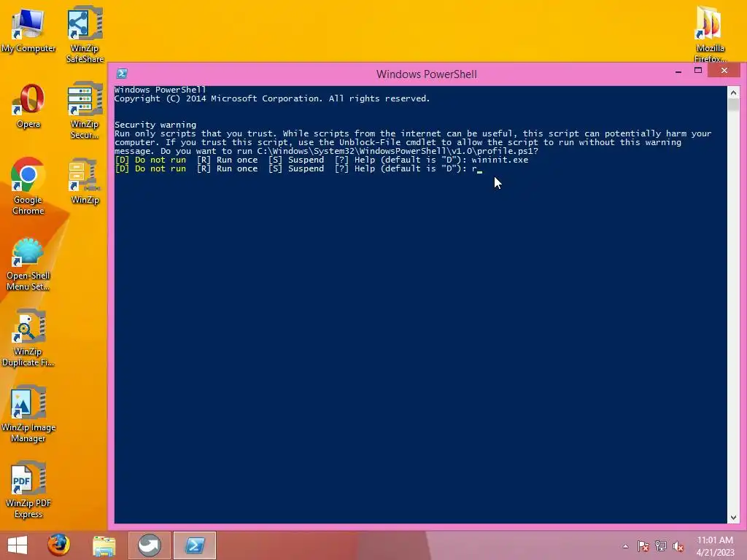The height and width of the screenshot is (560, 747).
Task: Select the Open-Shell Menu Settings shortcut
Action: [28, 264]
